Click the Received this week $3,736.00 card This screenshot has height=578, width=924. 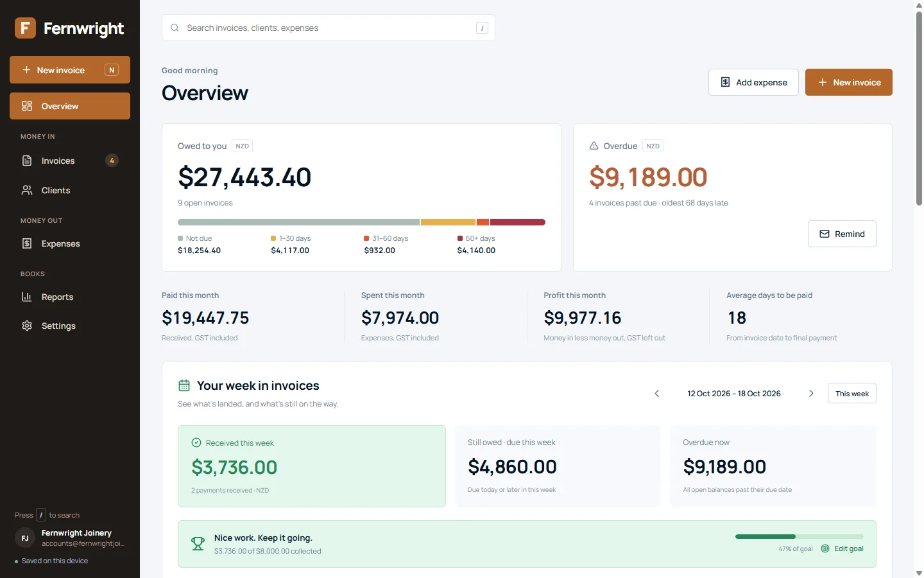[x=312, y=466]
